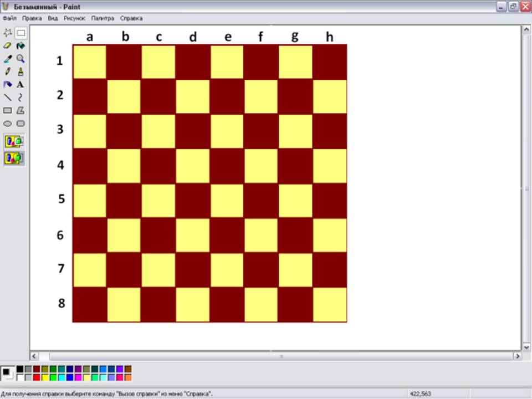Choose the Text tool

click(x=21, y=85)
